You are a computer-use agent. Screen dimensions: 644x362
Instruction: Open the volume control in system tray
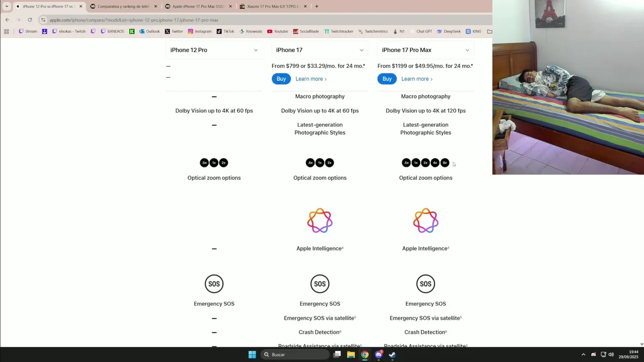pyautogui.click(x=611, y=354)
